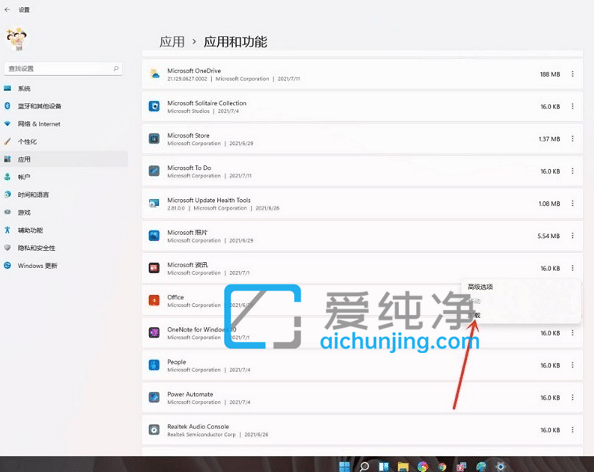Focus the 查找设置 search box
594x472 pixels.
63,69
